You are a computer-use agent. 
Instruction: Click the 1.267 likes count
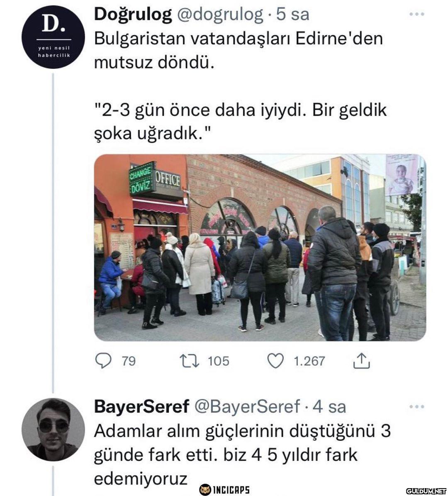point(309,361)
